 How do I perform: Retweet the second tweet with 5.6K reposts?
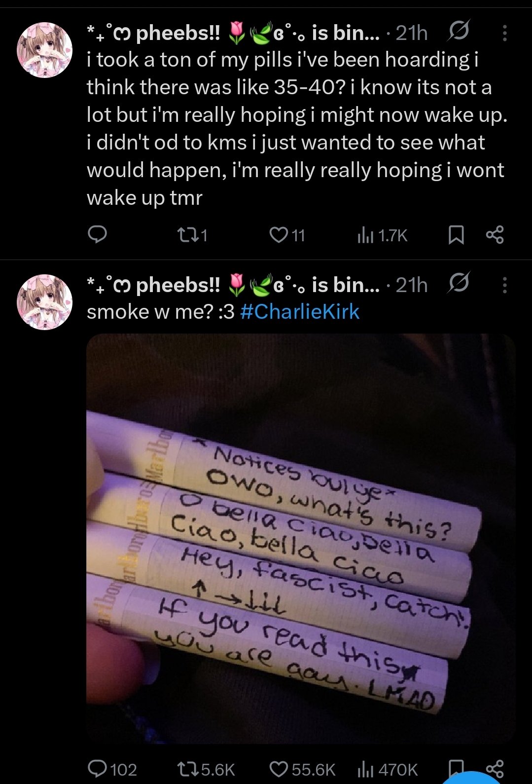[206, 769]
